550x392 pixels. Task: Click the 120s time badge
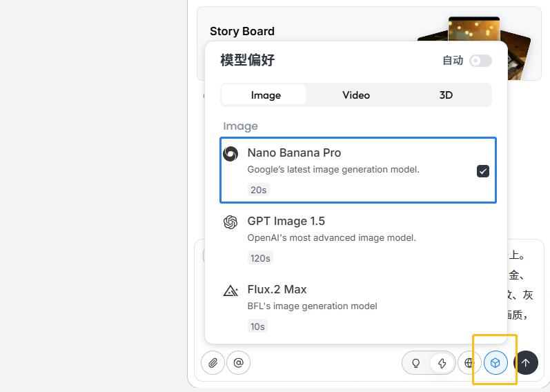(x=259, y=258)
